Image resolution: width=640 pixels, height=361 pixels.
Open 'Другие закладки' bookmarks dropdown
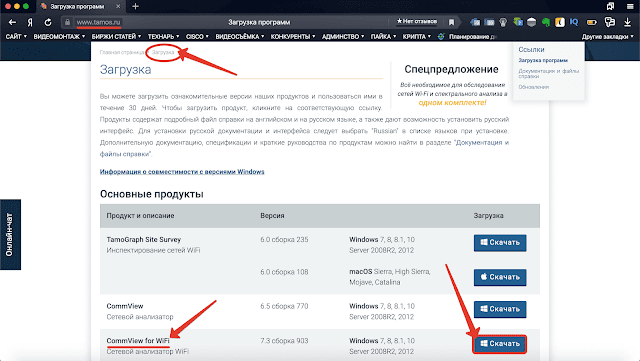(608, 36)
